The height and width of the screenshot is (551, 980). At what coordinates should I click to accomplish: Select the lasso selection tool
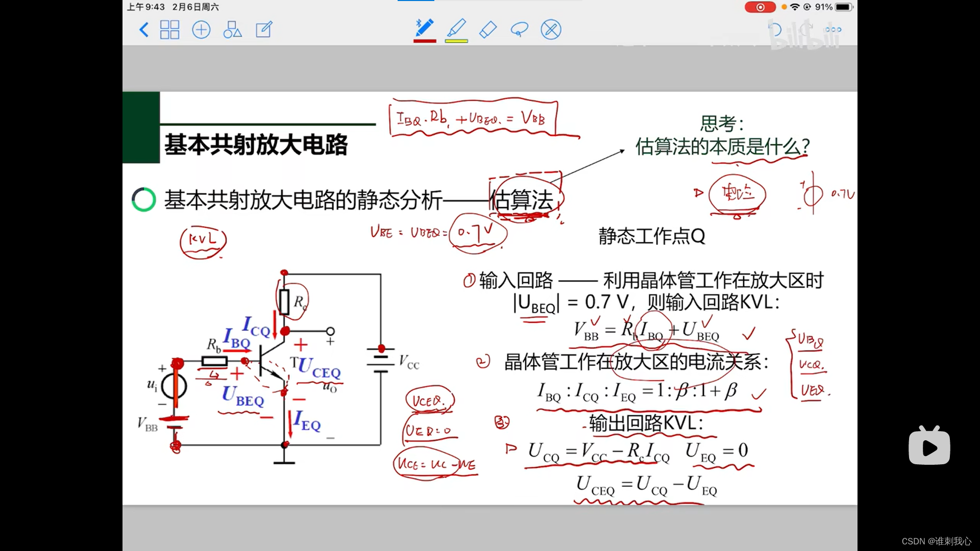(x=519, y=30)
